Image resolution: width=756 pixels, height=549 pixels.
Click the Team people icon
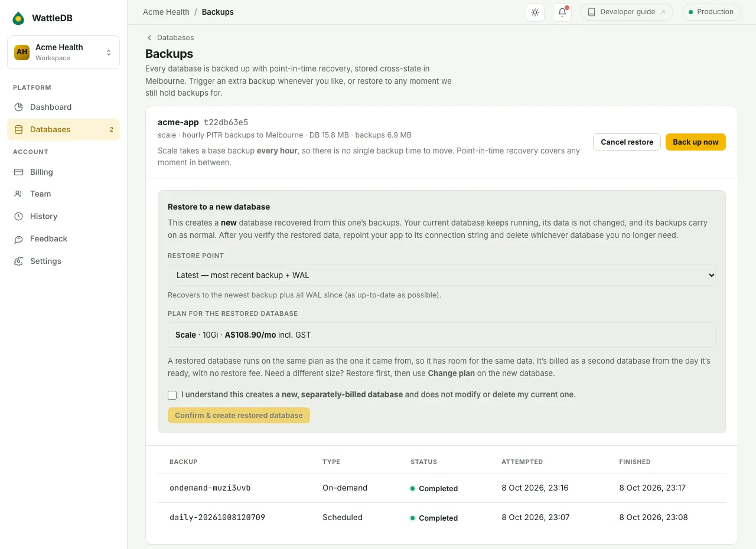coord(19,194)
